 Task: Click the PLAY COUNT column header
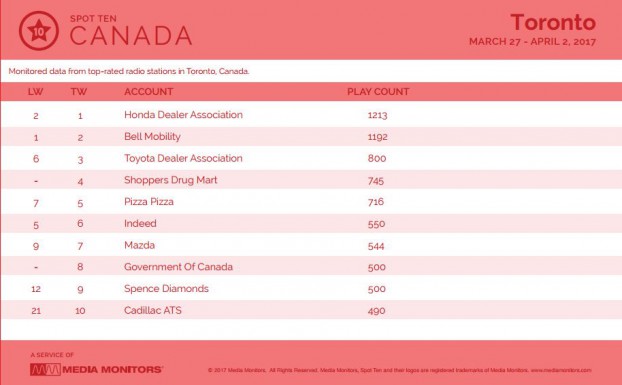(378, 92)
